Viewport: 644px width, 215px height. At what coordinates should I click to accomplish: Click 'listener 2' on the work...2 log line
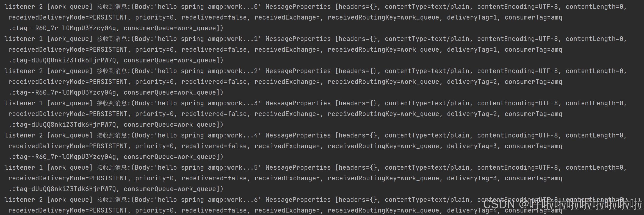24,71
